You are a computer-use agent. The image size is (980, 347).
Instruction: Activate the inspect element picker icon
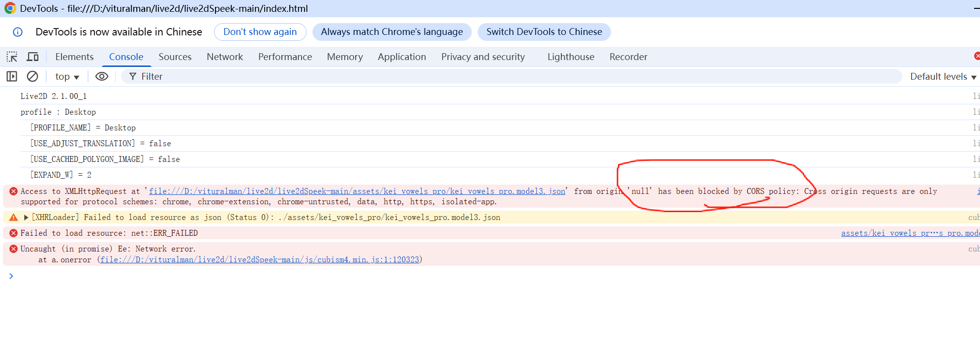pos(12,57)
